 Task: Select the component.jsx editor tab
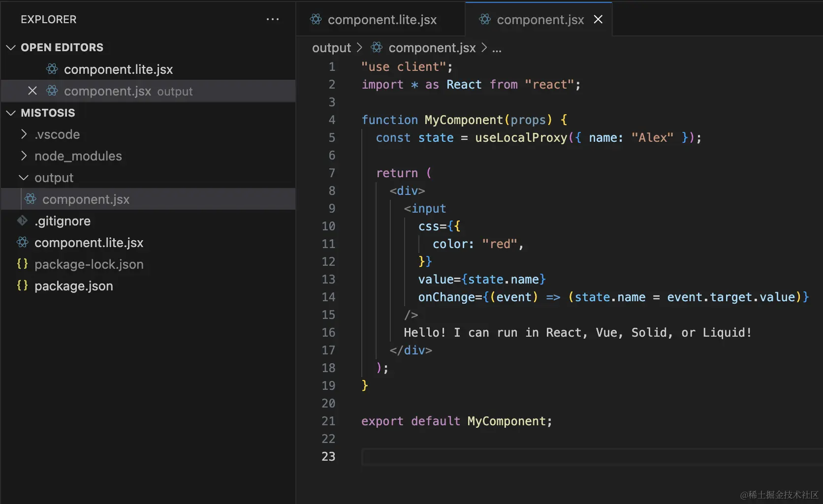pos(538,19)
